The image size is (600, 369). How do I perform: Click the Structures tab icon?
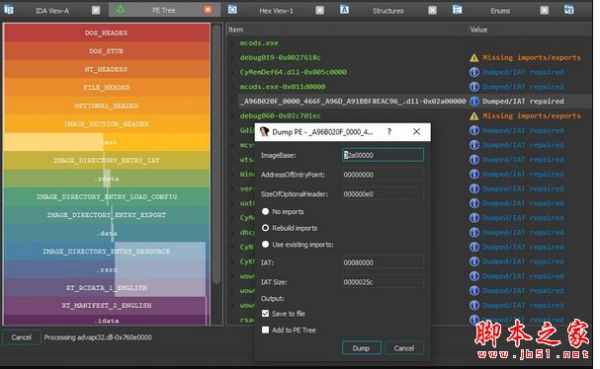coord(344,10)
